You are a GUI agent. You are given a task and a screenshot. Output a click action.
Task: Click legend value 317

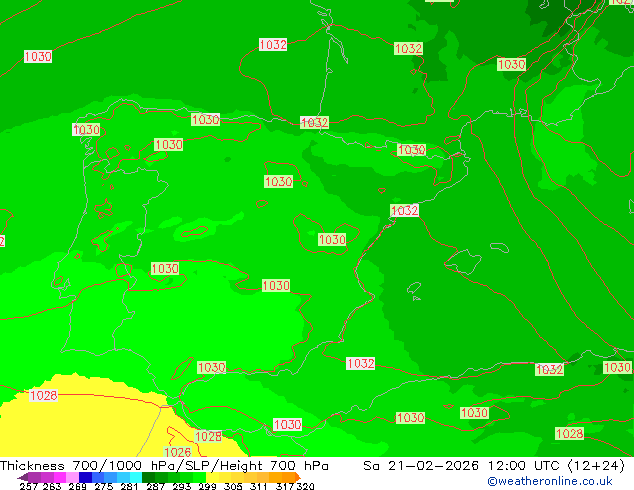(x=285, y=486)
